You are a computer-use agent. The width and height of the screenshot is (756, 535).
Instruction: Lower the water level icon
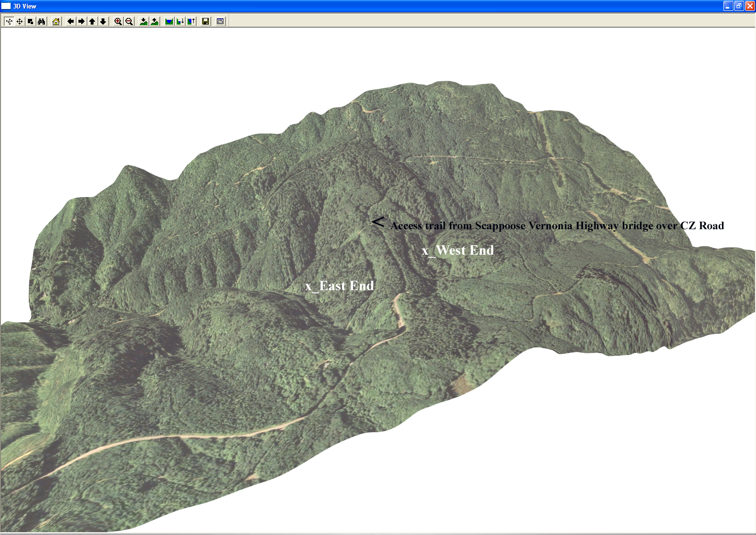180,21
